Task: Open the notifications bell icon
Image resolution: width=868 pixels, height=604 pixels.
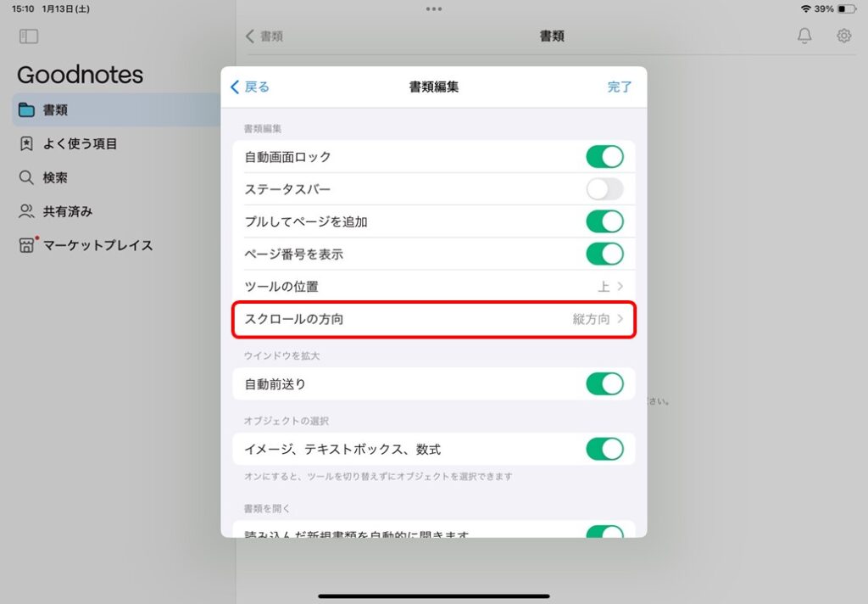Action: [804, 36]
